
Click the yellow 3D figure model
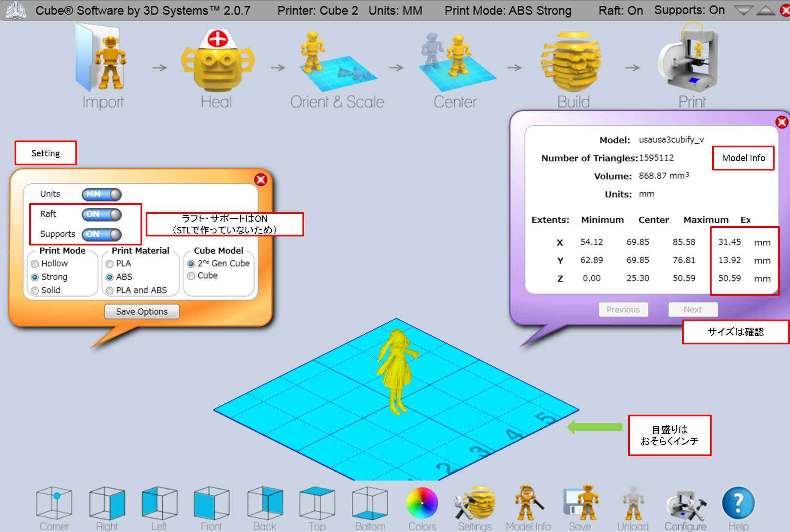[397, 372]
